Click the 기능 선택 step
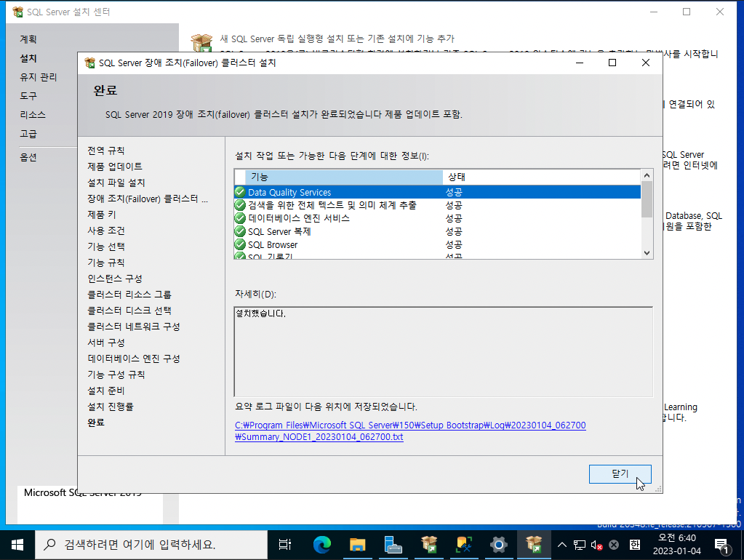Image resolution: width=744 pixels, height=560 pixels. 105,247
